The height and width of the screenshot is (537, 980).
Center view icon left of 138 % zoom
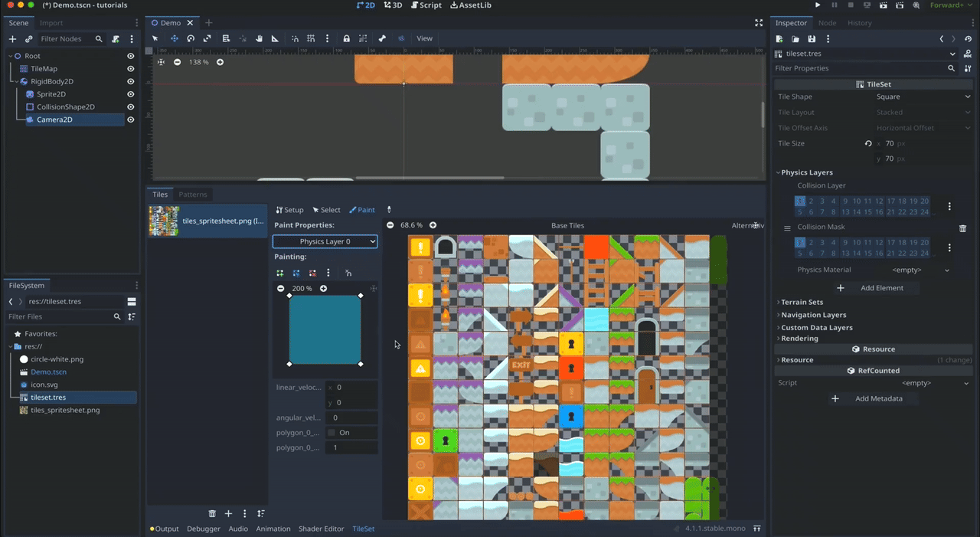[x=162, y=62]
